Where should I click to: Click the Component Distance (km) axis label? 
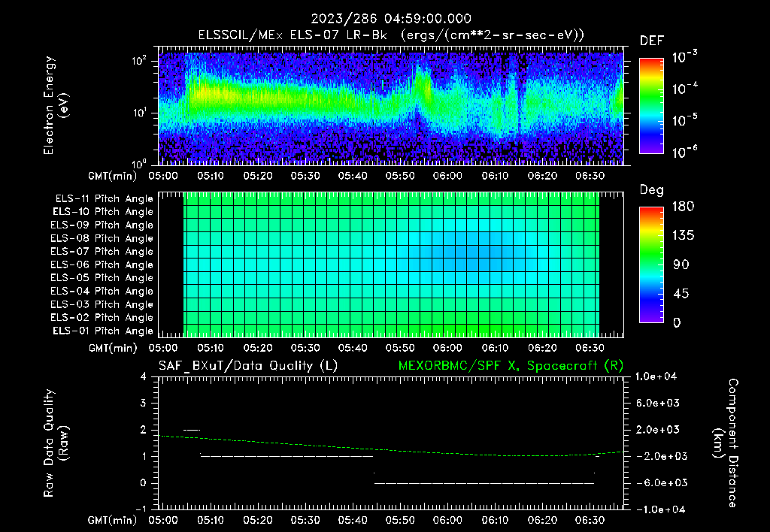click(x=725, y=443)
